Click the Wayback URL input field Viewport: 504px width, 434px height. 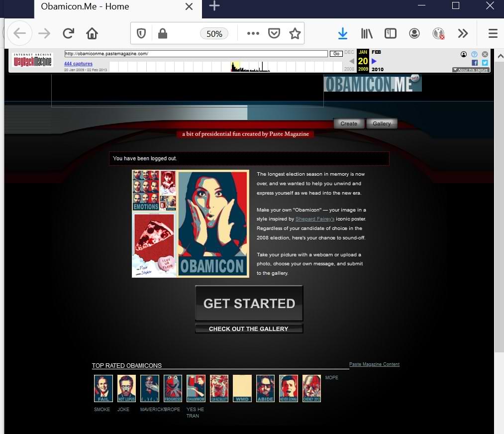(196, 54)
